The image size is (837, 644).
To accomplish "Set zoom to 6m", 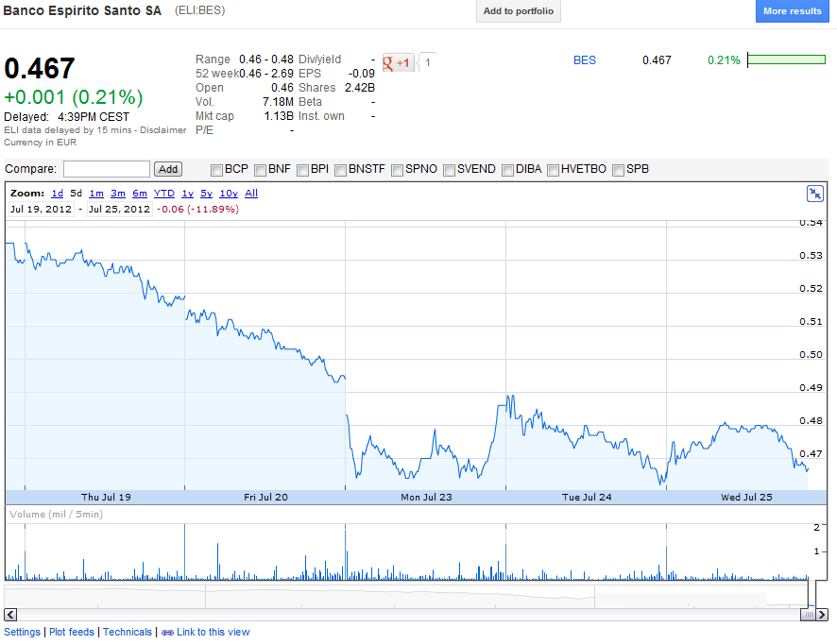I will pos(140,194).
